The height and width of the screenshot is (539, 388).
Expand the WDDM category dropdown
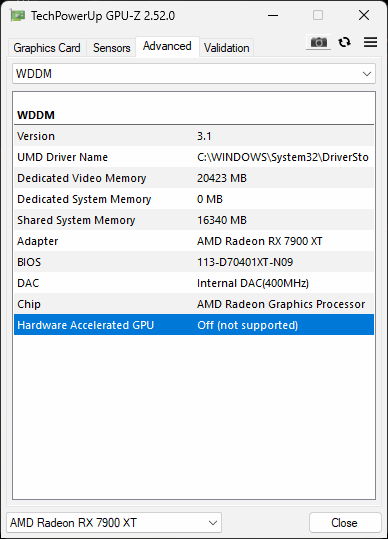[194, 74]
